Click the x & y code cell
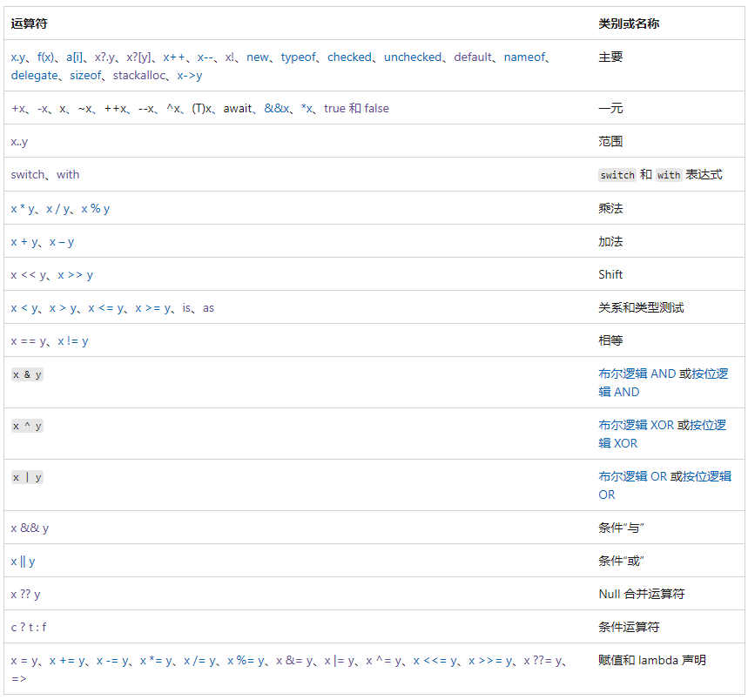The width and height of the screenshot is (748, 700). click(x=27, y=374)
